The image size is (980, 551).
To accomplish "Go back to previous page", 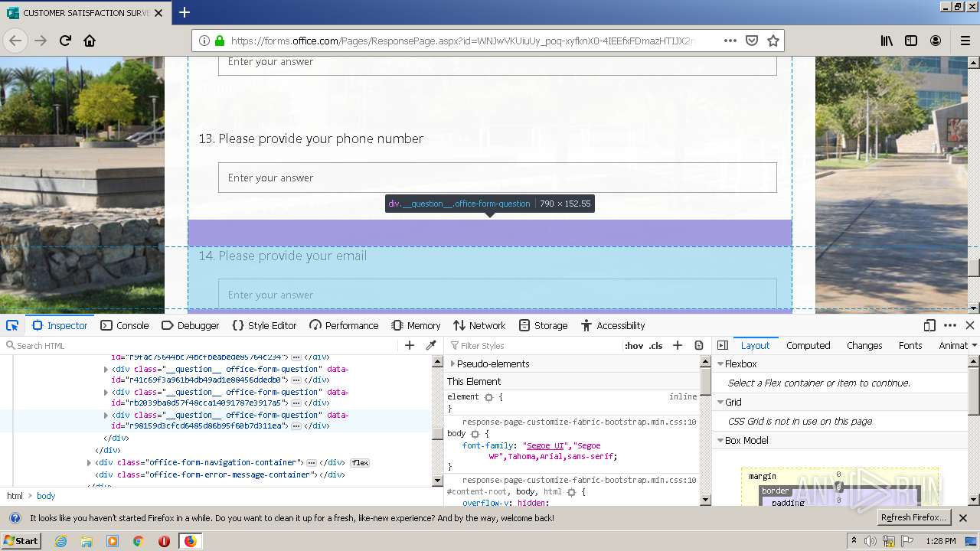I will 15,41.
